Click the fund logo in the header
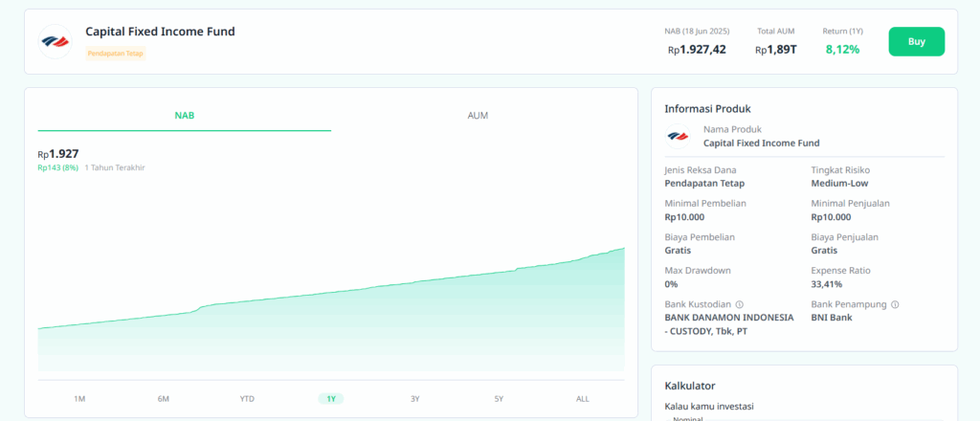The height and width of the screenshot is (421, 980). 55,41
